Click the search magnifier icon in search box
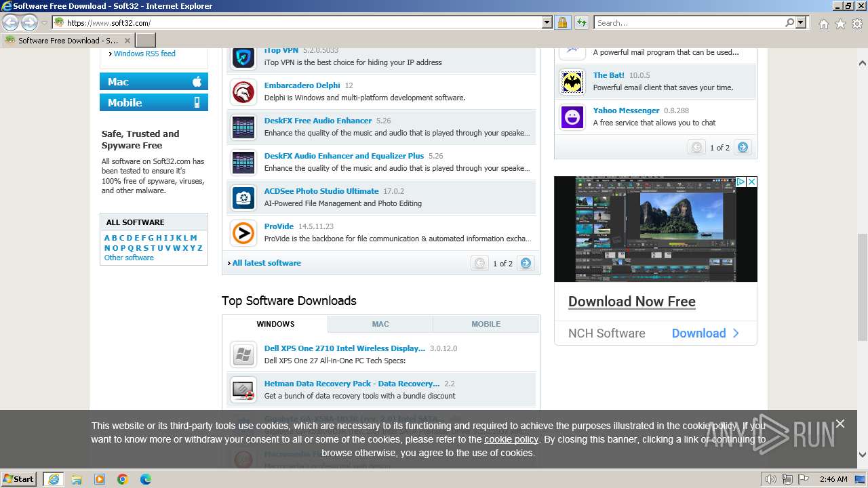The height and width of the screenshot is (488, 868). tap(789, 22)
